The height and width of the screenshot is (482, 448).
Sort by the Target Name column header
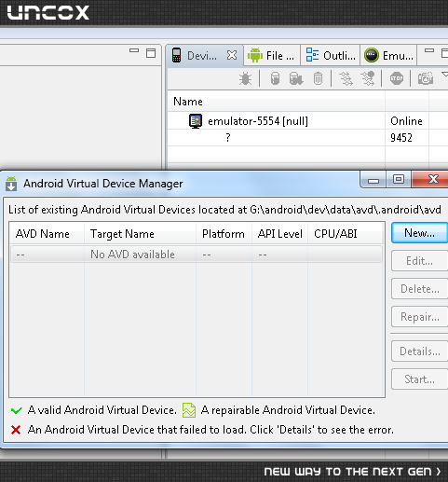click(x=140, y=234)
